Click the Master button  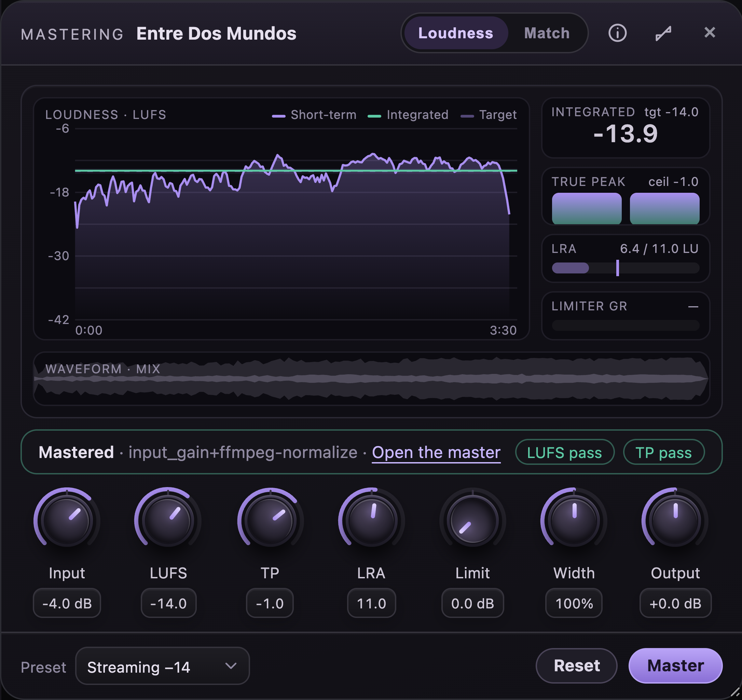click(x=675, y=666)
